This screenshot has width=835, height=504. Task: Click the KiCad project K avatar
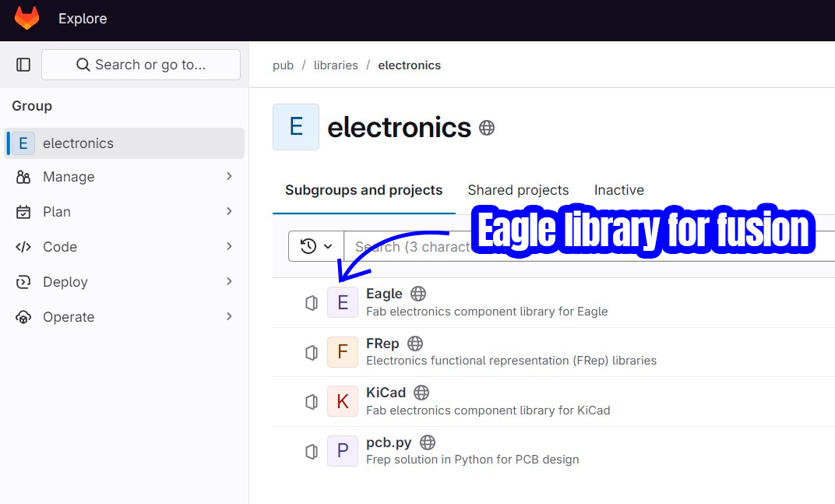click(343, 401)
